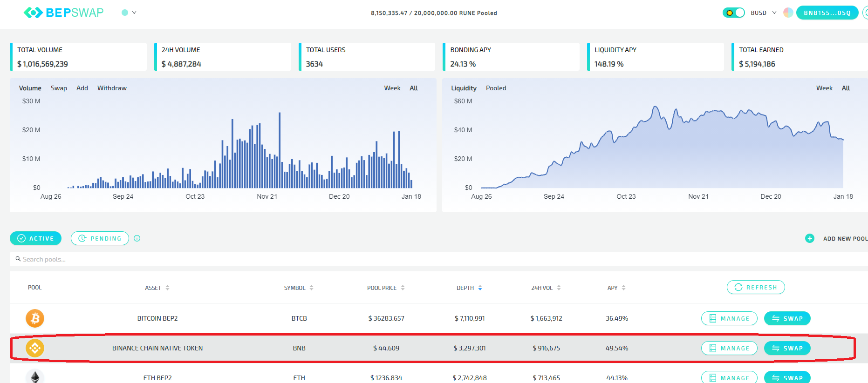Show PENDING pools

point(100,238)
